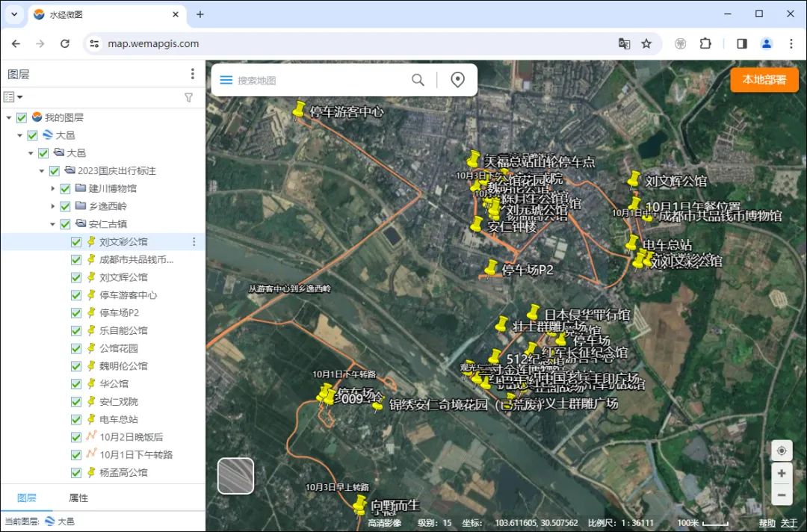
Task: Toggle the 停车场P2 layer checkbox
Action: [x=76, y=313]
